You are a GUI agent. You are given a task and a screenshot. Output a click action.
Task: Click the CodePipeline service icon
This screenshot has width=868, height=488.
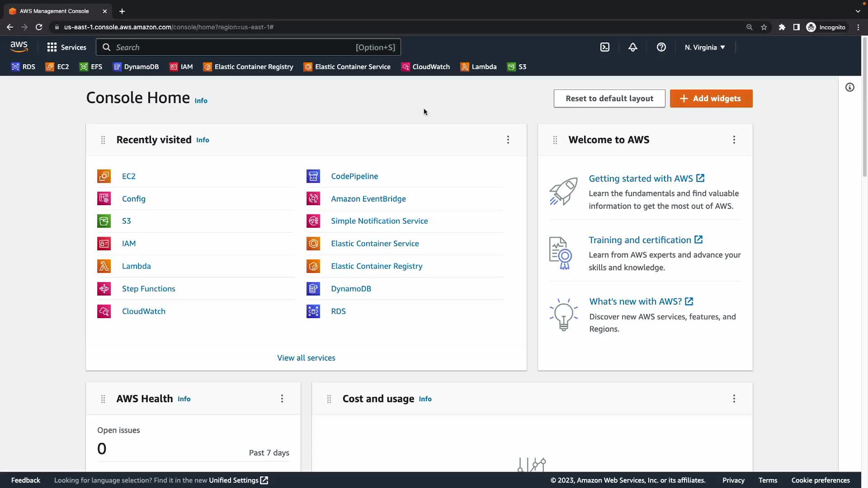[313, 176]
